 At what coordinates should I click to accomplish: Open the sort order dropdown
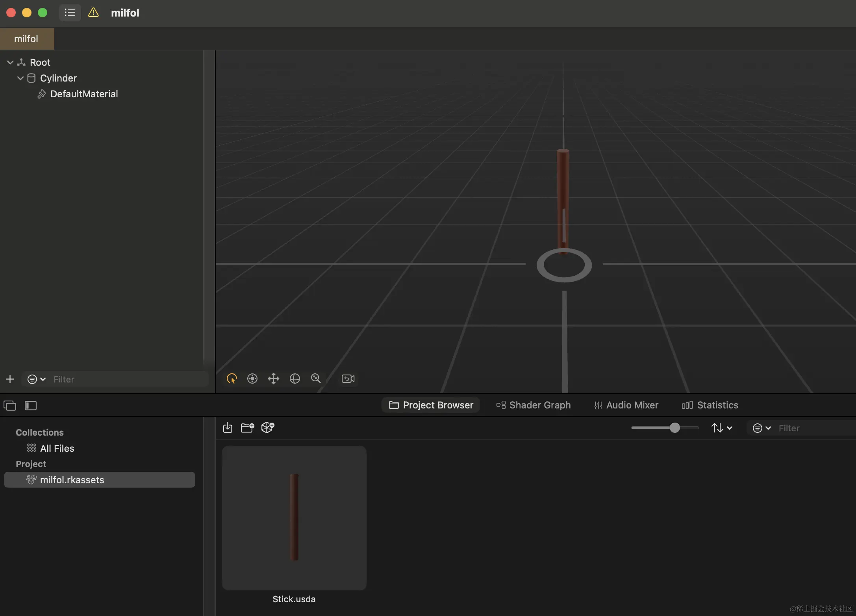pyautogui.click(x=721, y=428)
